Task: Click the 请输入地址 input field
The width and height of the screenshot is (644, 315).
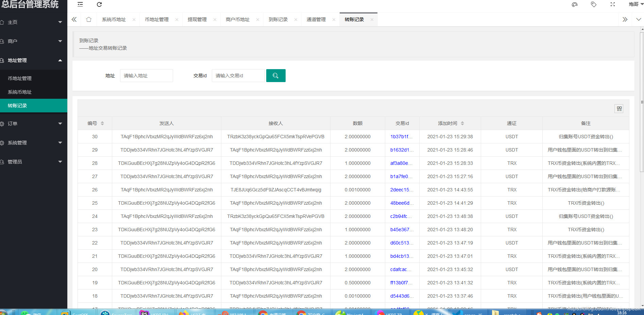Action: coord(147,76)
